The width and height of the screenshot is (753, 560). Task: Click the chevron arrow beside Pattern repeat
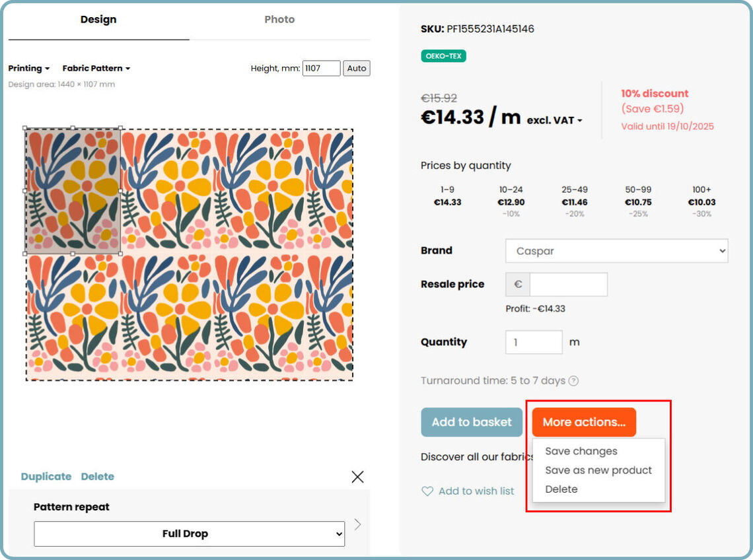[x=357, y=524]
